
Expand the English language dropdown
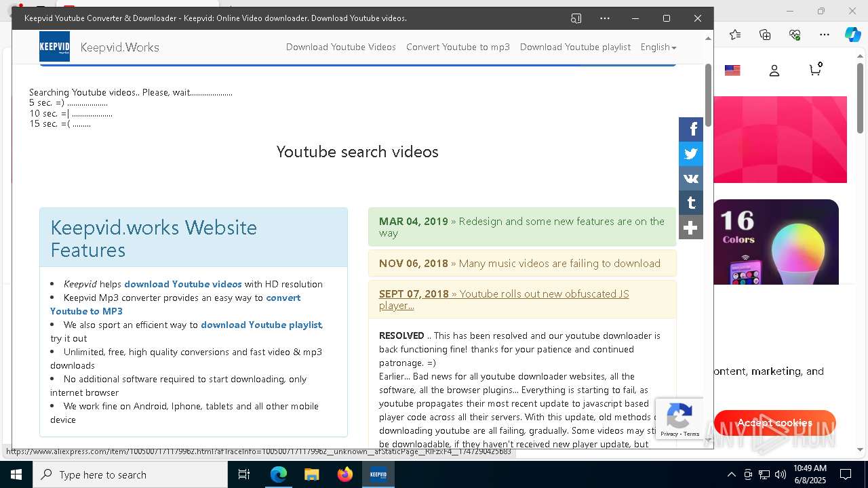[x=658, y=47]
